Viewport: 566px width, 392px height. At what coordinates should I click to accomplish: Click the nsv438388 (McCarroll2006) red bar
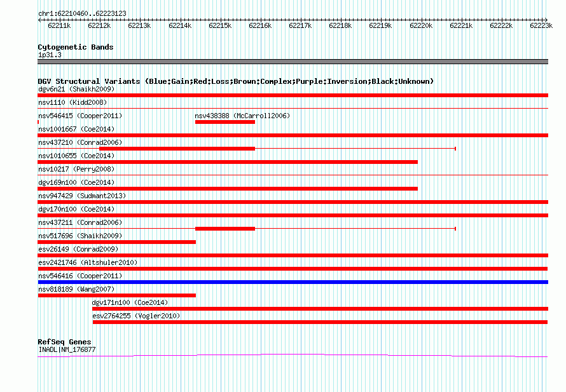tap(225, 122)
